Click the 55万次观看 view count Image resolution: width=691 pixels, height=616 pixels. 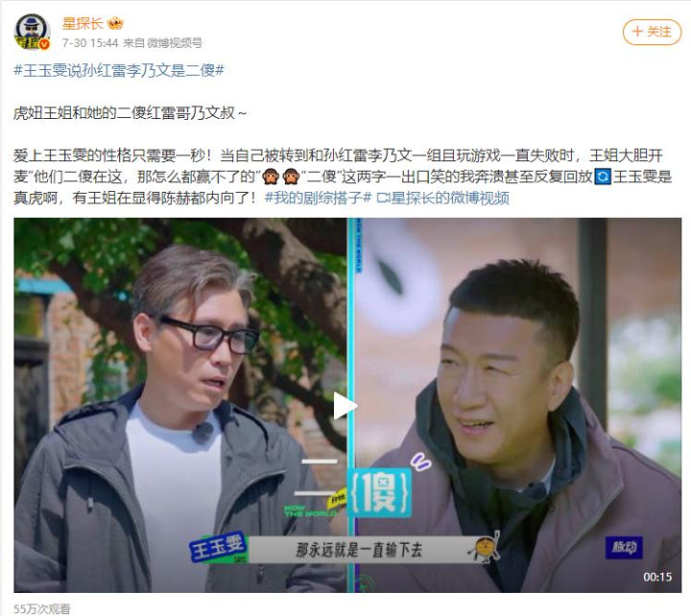[x=42, y=608]
